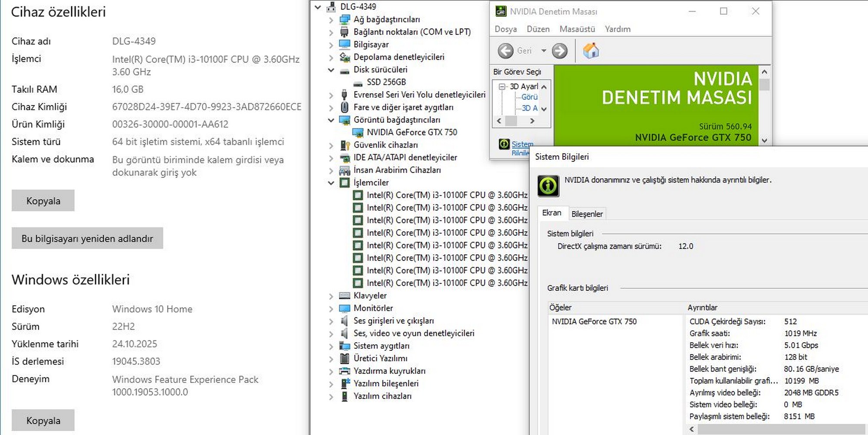Expand the Ağ bağdaştırıcıları node
868x435 pixels.
tap(331, 20)
